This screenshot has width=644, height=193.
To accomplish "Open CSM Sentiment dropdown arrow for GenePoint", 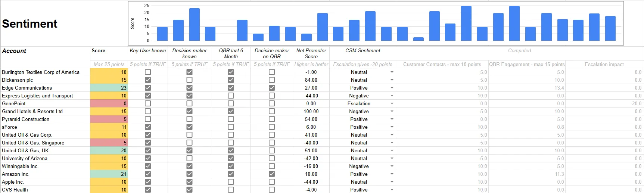I will pos(392,103).
